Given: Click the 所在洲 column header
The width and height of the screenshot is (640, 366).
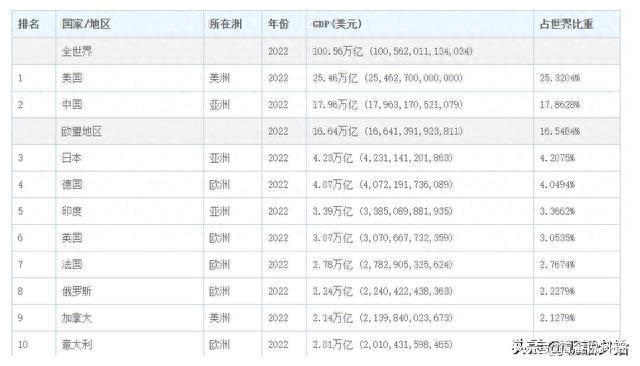Looking at the screenshot, I should (226, 24).
